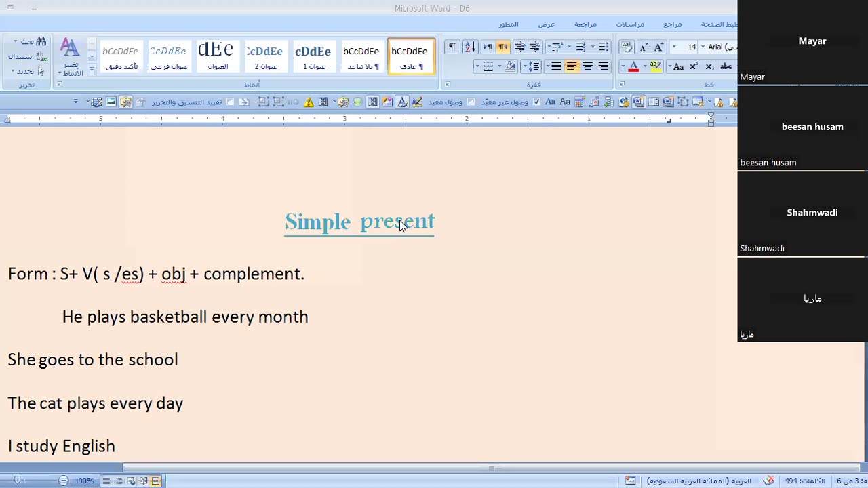Image resolution: width=868 pixels, height=488 pixels.
Task: Switch to Print Layout view
Action: pos(155,481)
